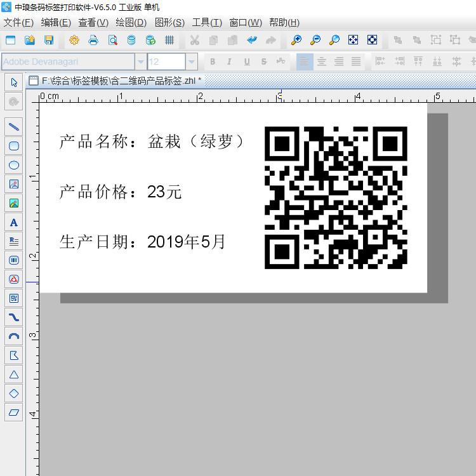The width and height of the screenshot is (476, 476).
Task: Select the rounded rectangle tool
Action: click(x=14, y=146)
